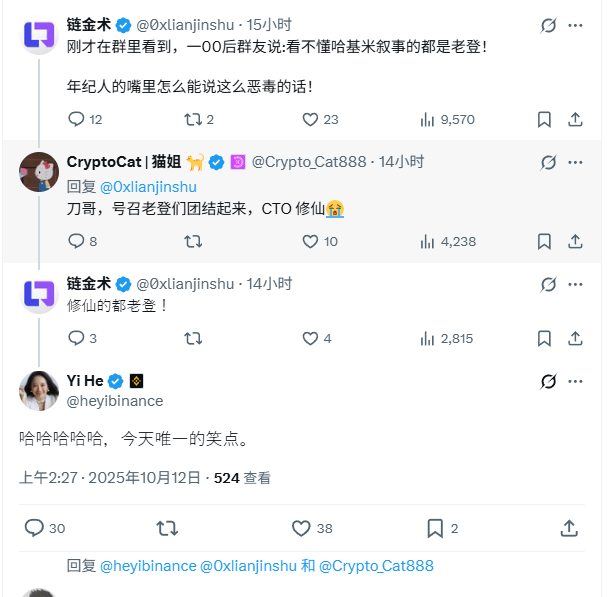The width and height of the screenshot is (613, 597).
Task: Open more options on first post
Action: (x=576, y=24)
